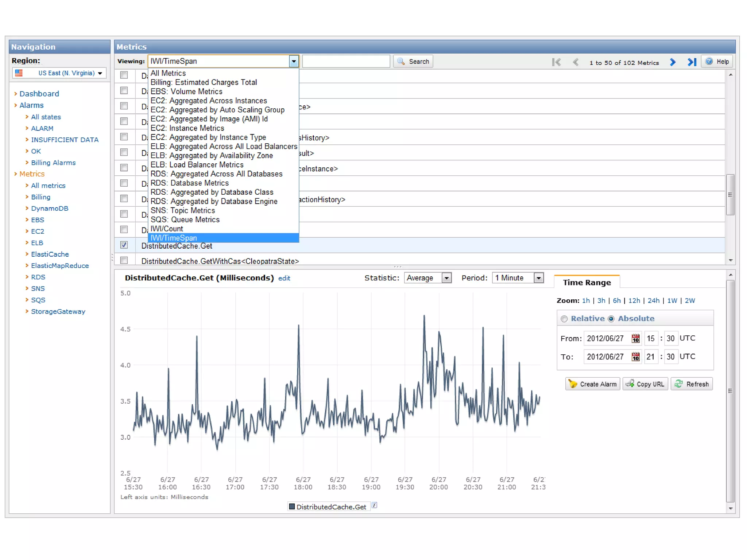Click DistributedCache.Get legend color swatch
Image resolution: width=747 pixels, height=560 pixels.
point(292,506)
